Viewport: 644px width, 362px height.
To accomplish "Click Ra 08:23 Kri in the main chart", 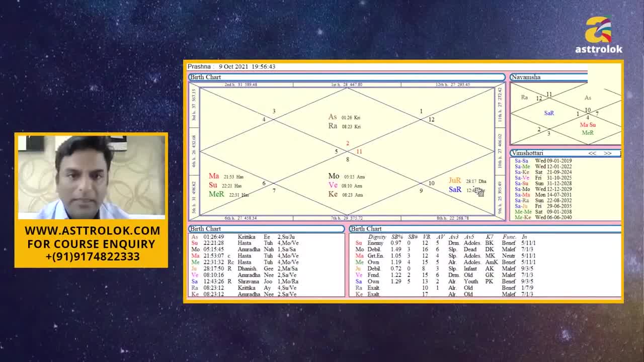I will point(345,126).
